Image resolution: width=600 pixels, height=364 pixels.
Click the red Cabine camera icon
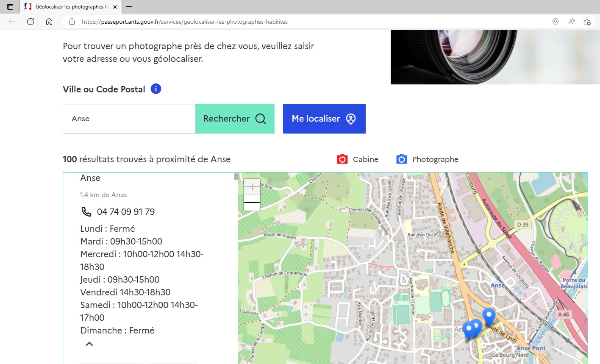click(x=342, y=159)
